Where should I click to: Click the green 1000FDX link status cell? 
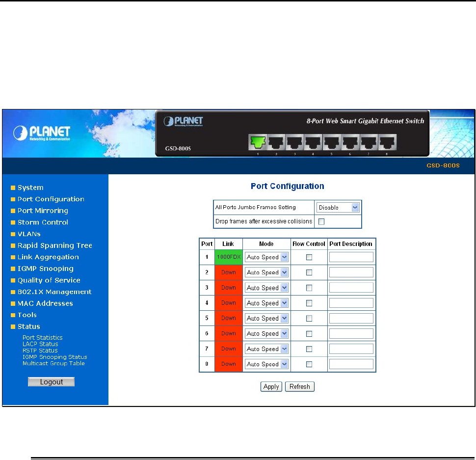point(229,257)
